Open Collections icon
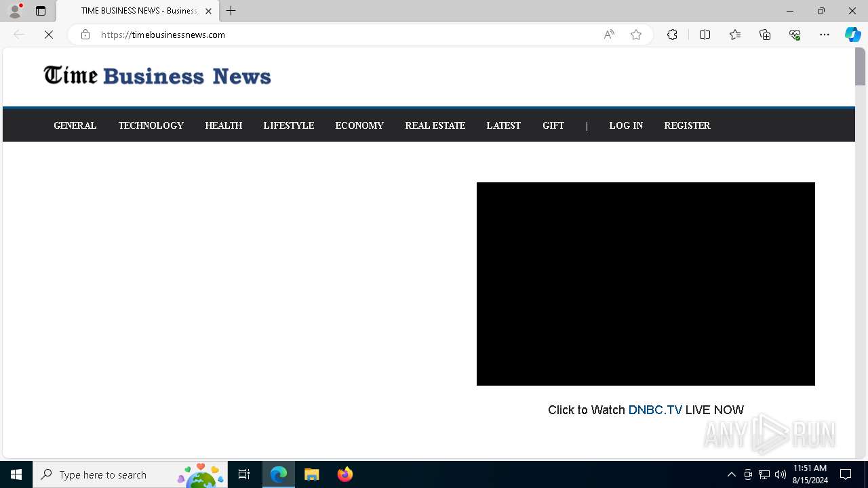 point(765,35)
